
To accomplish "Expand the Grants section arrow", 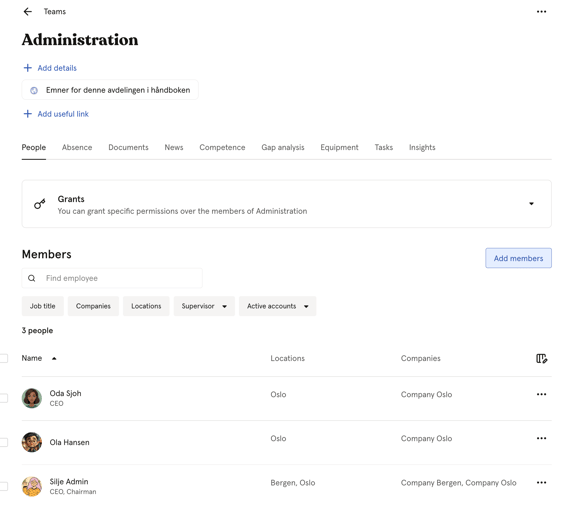I will click(531, 204).
